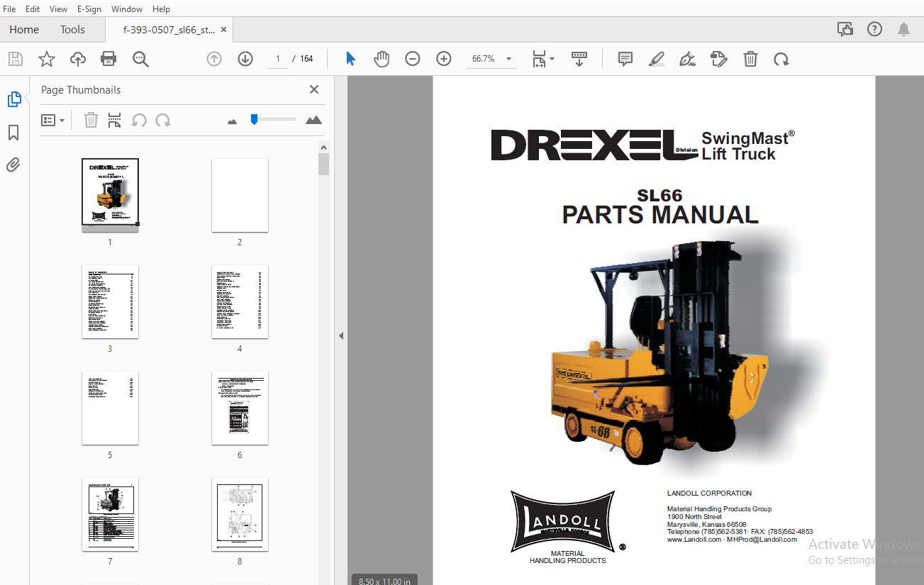Click the 'PARTS MANUAL' heading text
Screen dimensions: 924x585
click(660, 214)
